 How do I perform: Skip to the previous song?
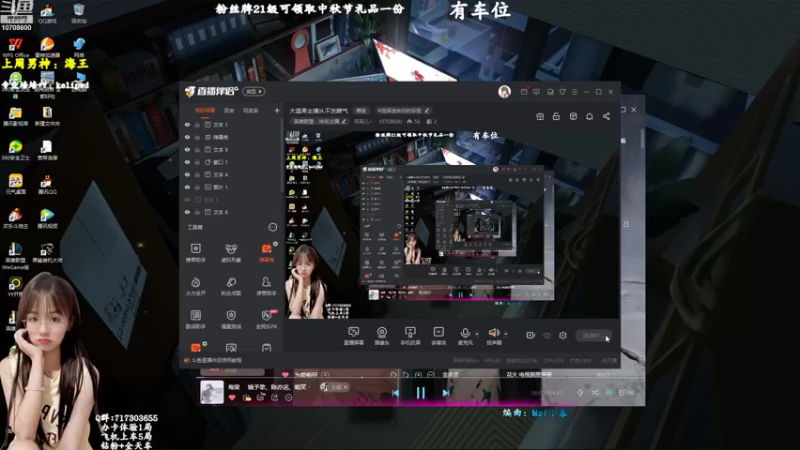click(x=395, y=393)
